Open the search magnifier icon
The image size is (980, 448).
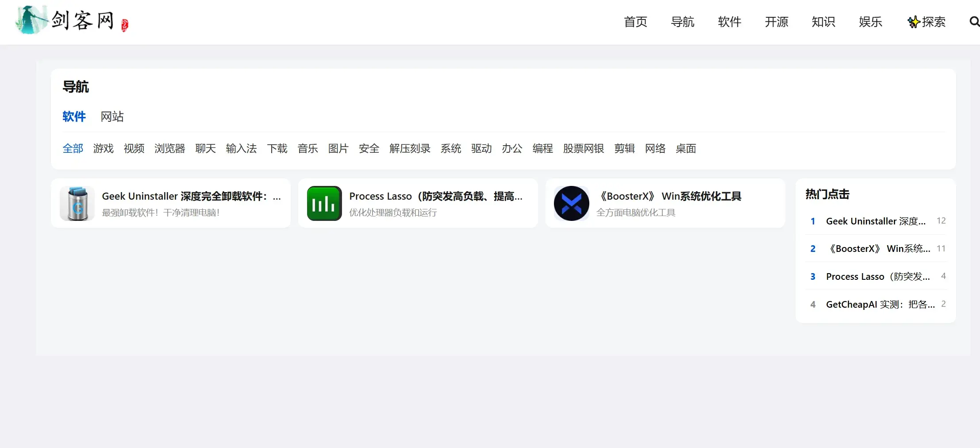click(974, 21)
